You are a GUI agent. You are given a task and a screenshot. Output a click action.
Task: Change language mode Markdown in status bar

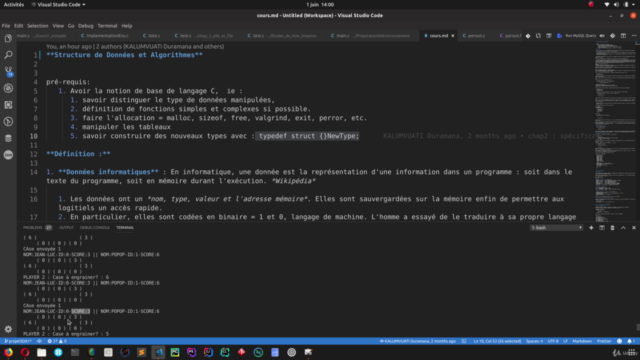pos(582,341)
